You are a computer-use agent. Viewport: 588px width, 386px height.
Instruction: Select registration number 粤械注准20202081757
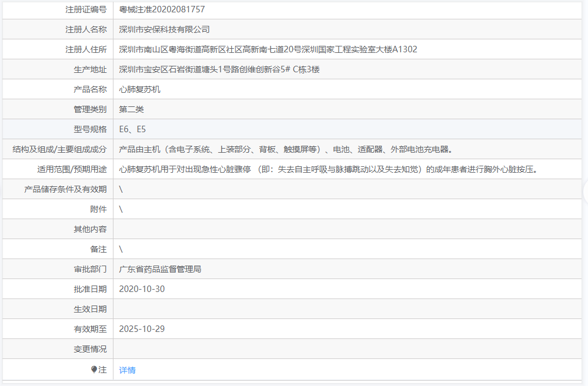tap(162, 9)
